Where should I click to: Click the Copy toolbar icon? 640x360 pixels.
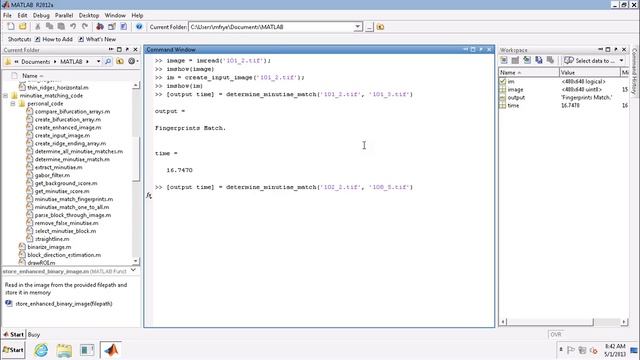coord(49,27)
